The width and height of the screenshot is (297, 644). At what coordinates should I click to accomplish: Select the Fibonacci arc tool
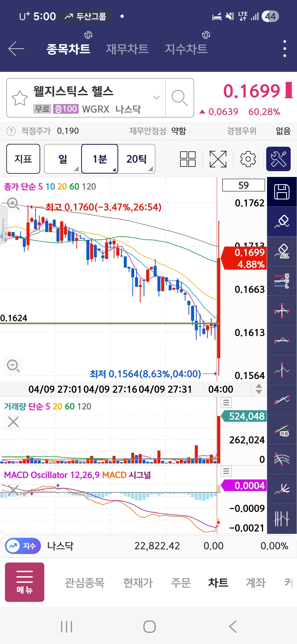pyautogui.click(x=282, y=459)
